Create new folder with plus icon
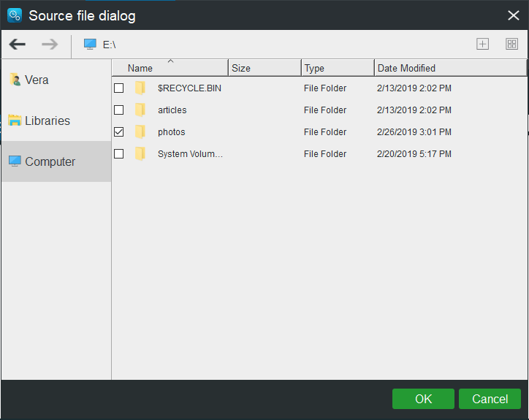The image size is (529, 420). tap(482, 44)
